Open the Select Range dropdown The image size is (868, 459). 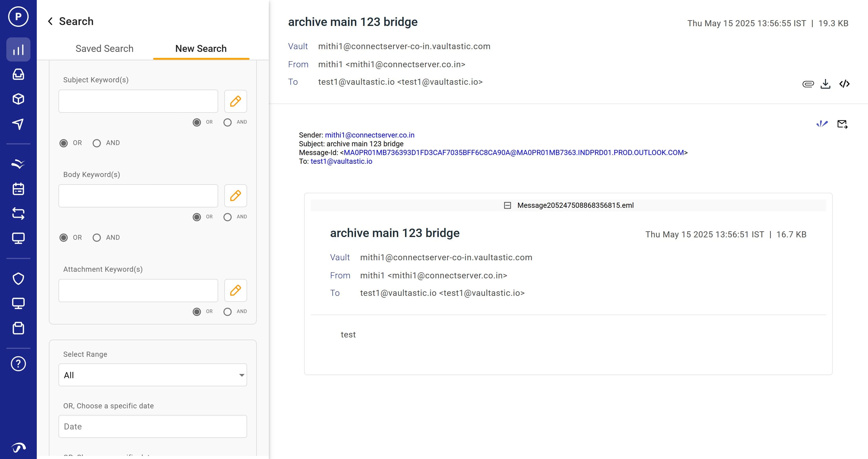tap(153, 375)
